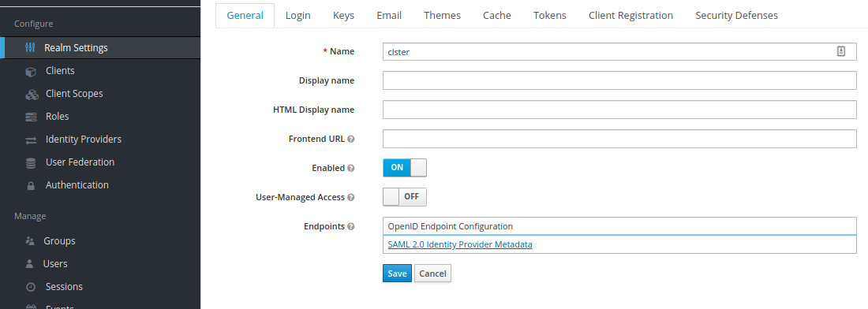868x309 pixels.
Task: Click the Frontend URL help icon
Action: (351, 140)
